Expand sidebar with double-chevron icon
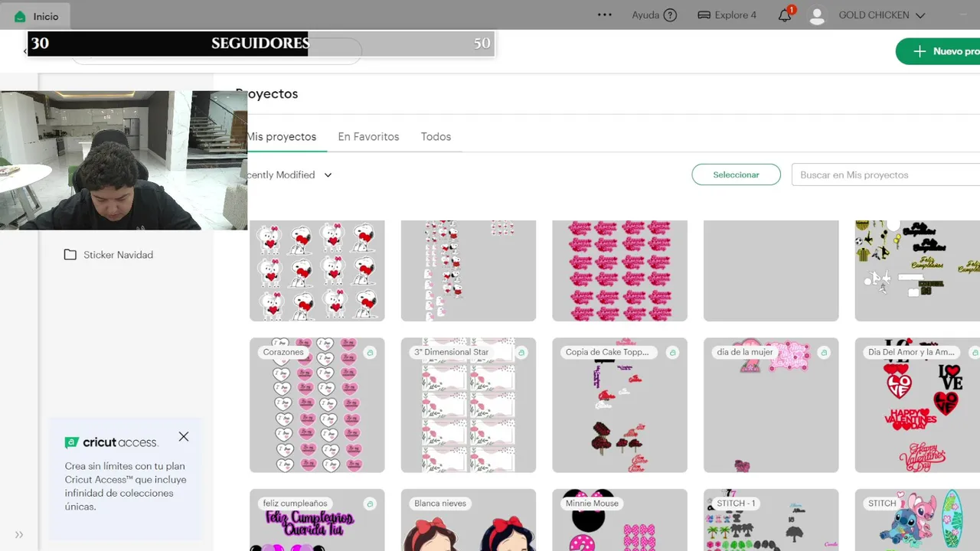The width and height of the screenshot is (980, 551). point(19,534)
